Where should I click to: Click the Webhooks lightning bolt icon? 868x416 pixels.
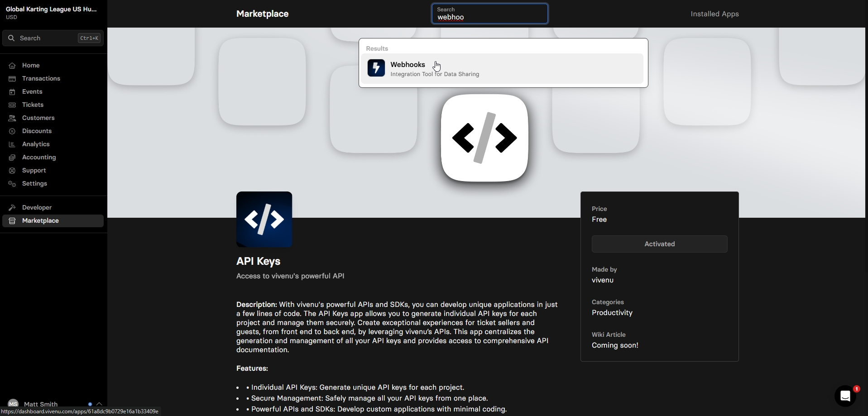coord(376,68)
